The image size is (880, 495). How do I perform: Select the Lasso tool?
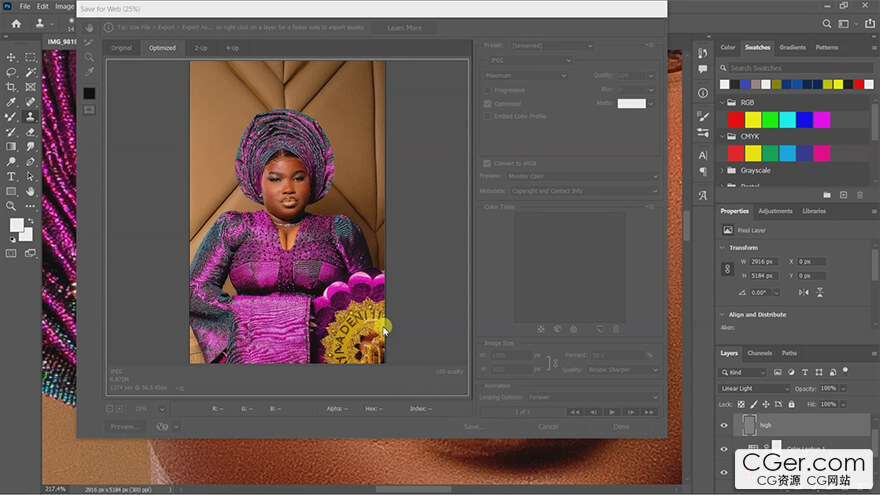click(x=11, y=72)
